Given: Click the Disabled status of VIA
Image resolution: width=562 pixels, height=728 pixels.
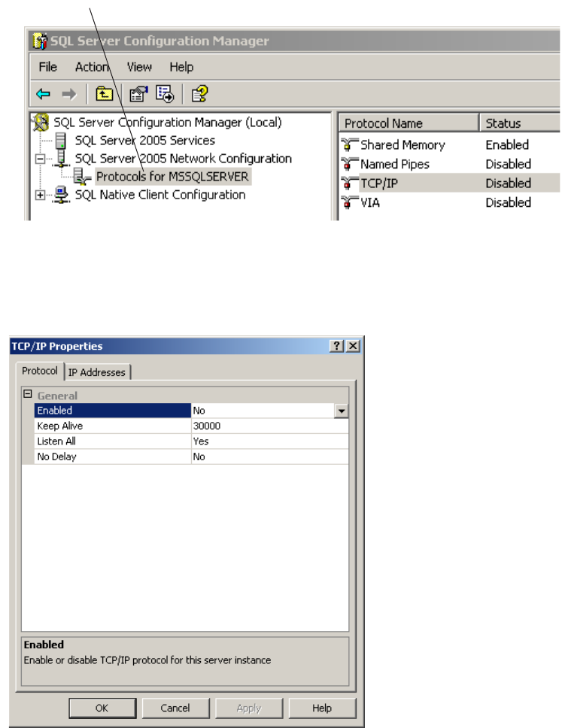Looking at the screenshot, I should [x=508, y=202].
